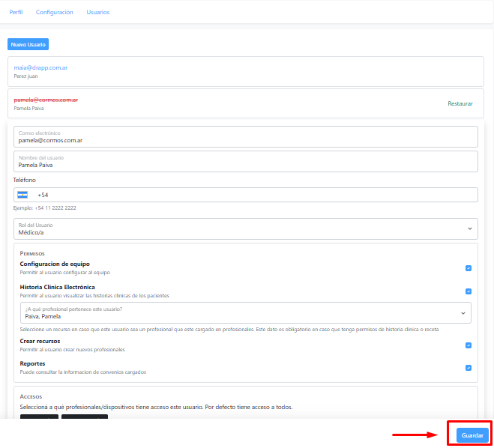Open user maia@drapp.com.ar
494x448 pixels.
coord(40,67)
